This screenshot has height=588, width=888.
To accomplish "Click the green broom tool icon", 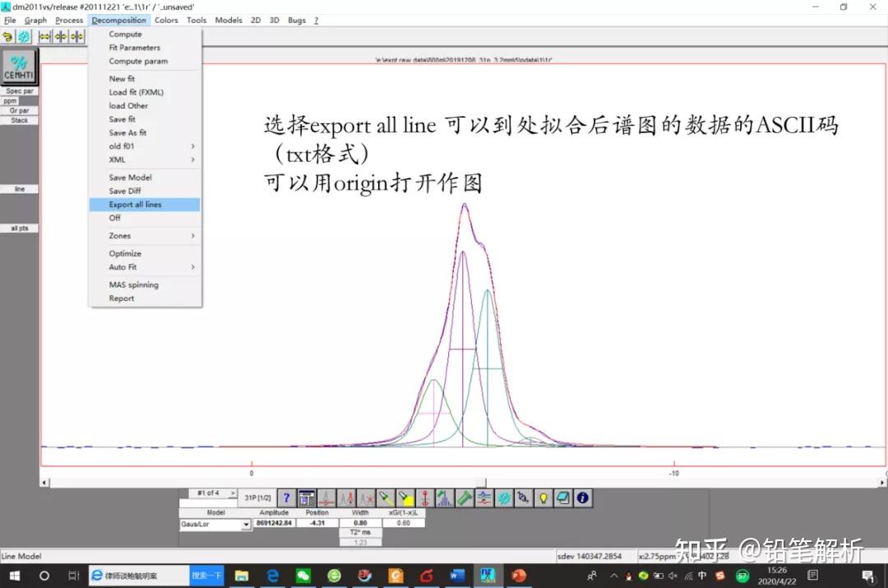I will [465, 498].
